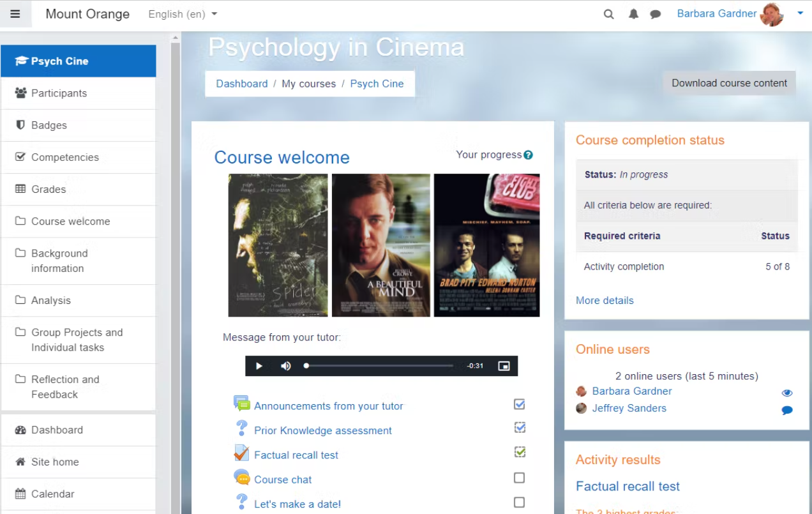
Task: Open Prior Knowledge assessment
Action: tap(323, 430)
